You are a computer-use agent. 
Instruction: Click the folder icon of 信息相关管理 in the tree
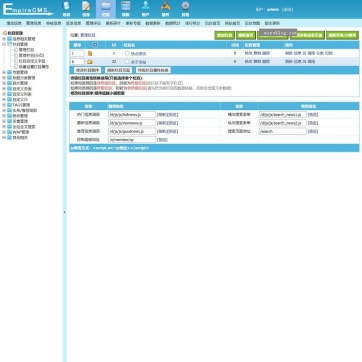9,39
